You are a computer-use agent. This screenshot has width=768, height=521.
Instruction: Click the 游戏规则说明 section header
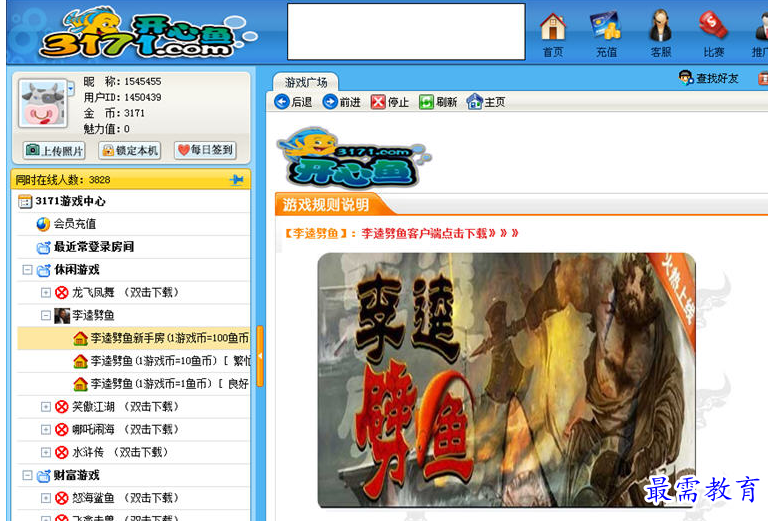click(326, 205)
